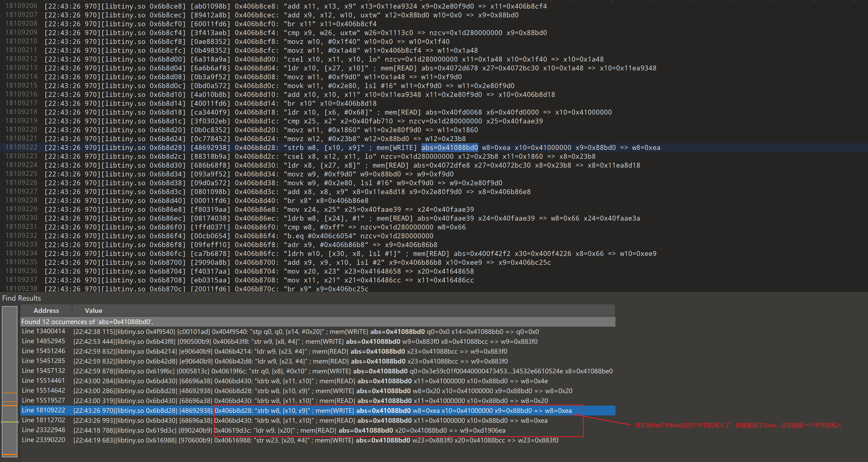Click line number 18109232 in the gutter
Screen dimensions: 868x462
coord(21,235)
